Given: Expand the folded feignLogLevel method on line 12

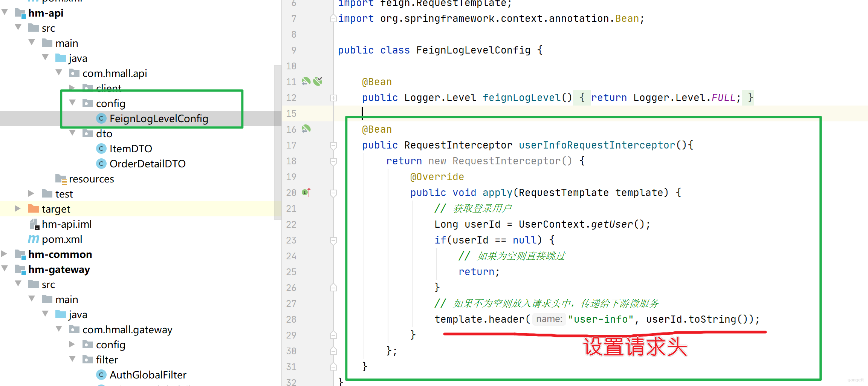Looking at the screenshot, I should coord(333,98).
